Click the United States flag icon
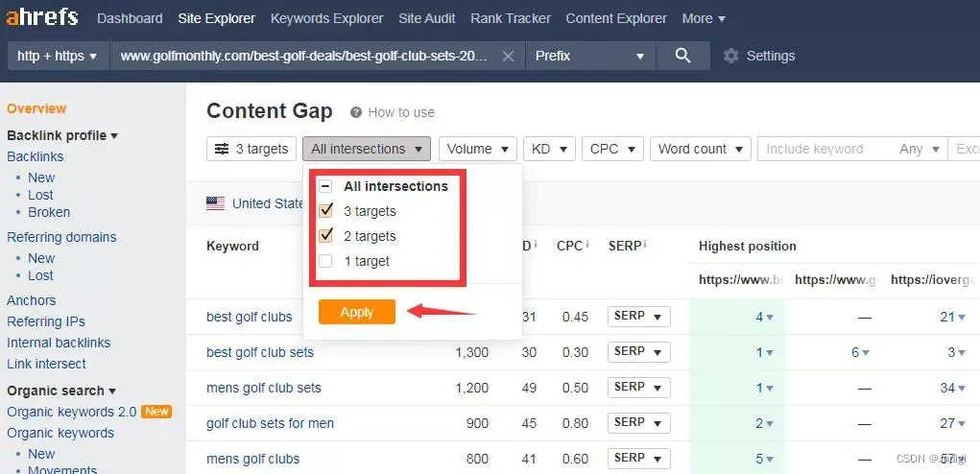The width and height of the screenshot is (980, 474). pyautogui.click(x=216, y=203)
